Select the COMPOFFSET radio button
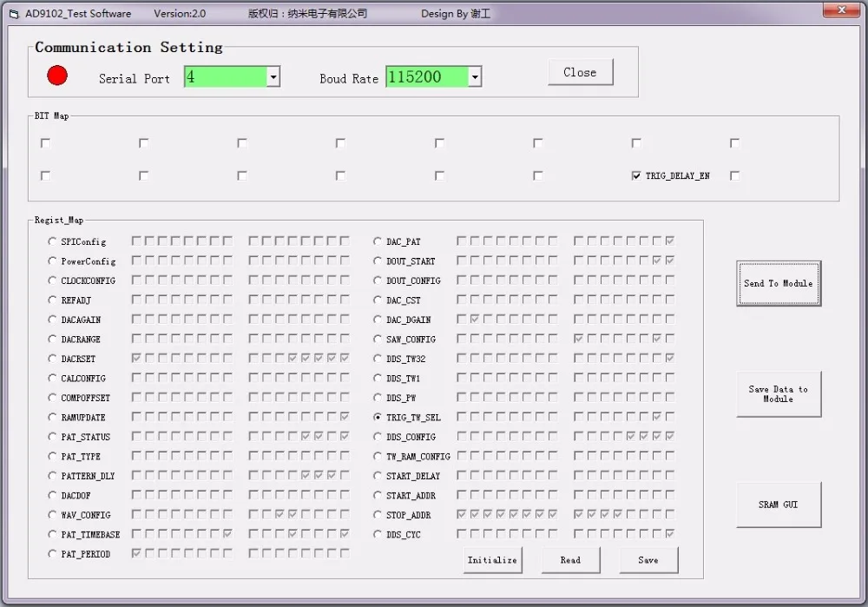This screenshot has height=607, width=868. pyautogui.click(x=52, y=398)
